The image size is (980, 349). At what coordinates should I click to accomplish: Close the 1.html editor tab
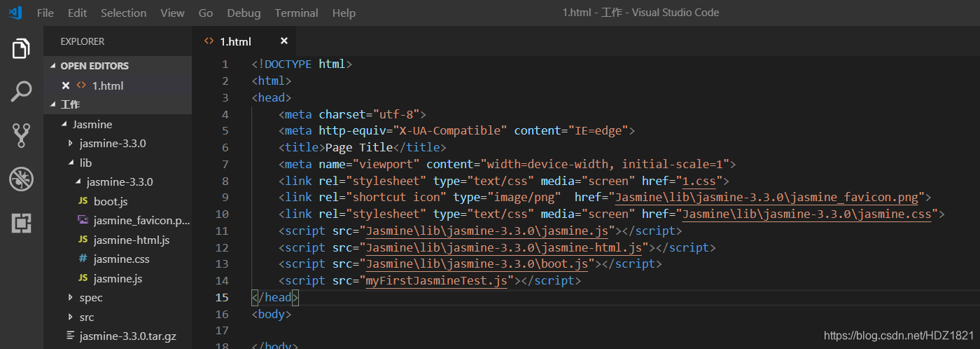(x=283, y=41)
